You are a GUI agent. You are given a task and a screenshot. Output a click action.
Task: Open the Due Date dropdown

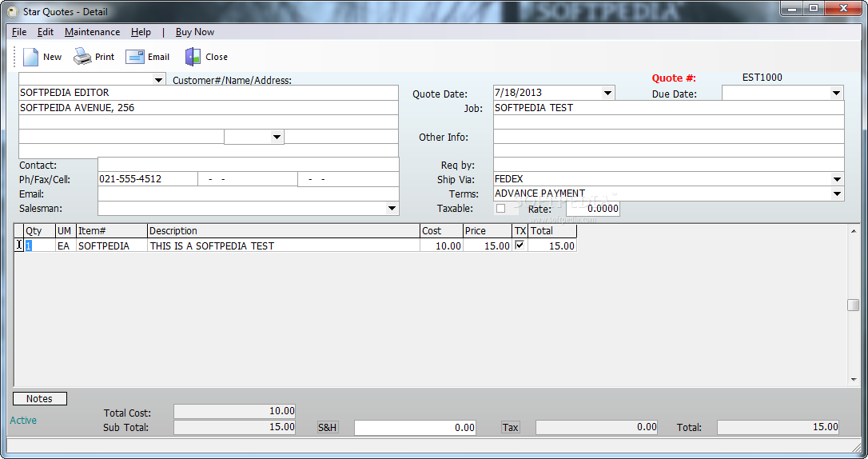point(837,93)
